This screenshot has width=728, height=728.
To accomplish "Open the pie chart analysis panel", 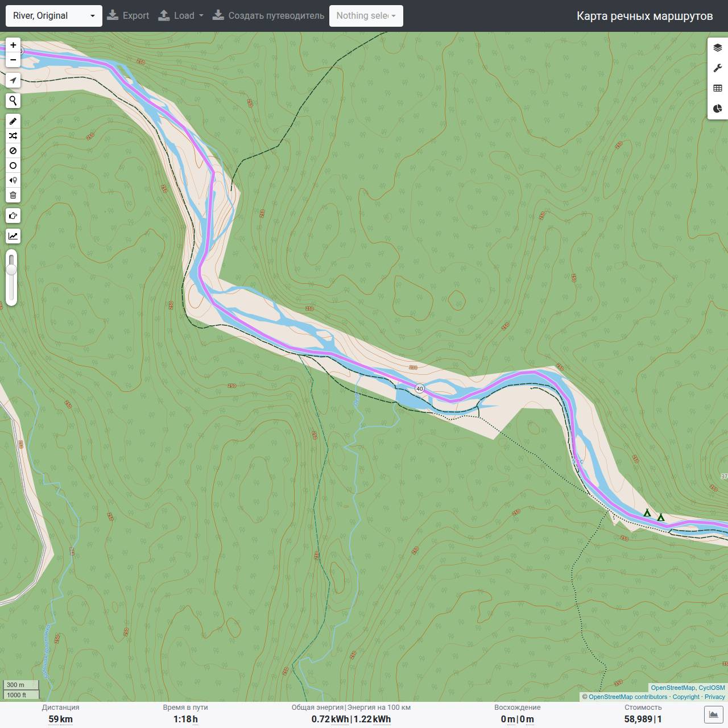I will 718,108.
